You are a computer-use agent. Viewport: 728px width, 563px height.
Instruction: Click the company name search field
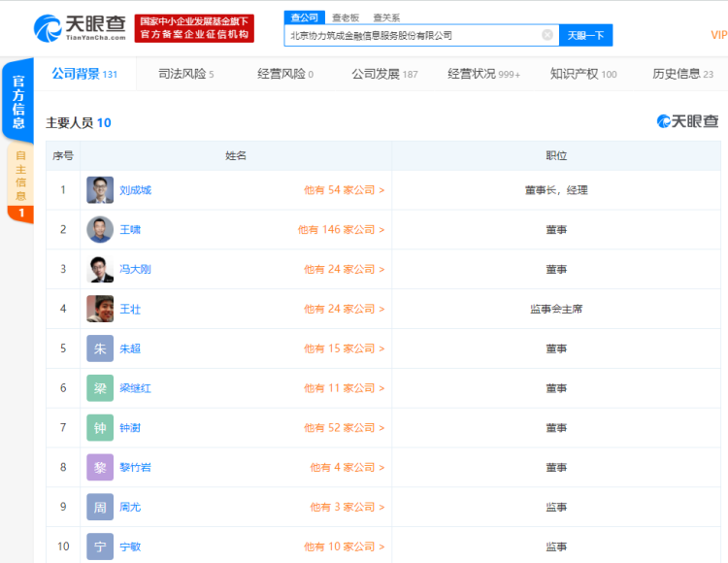413,35
